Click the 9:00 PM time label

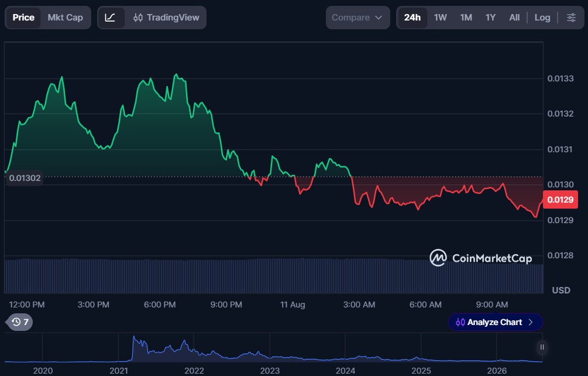coord(226,305)
